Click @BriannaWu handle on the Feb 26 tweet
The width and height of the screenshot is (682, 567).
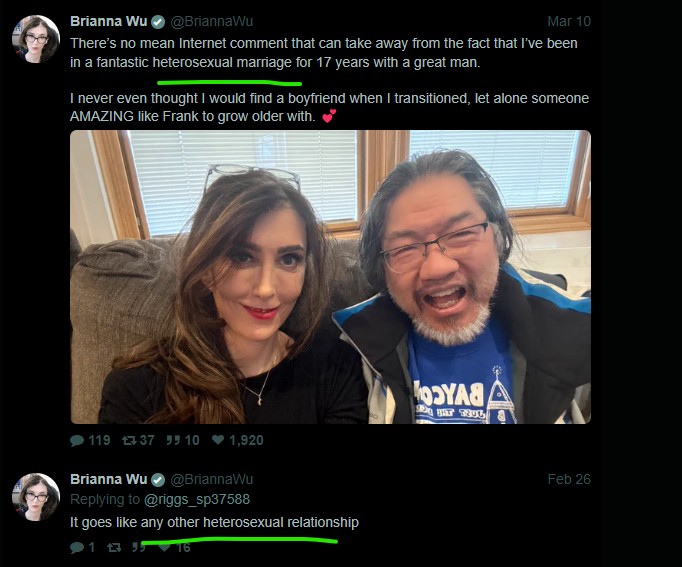point(211,479)
